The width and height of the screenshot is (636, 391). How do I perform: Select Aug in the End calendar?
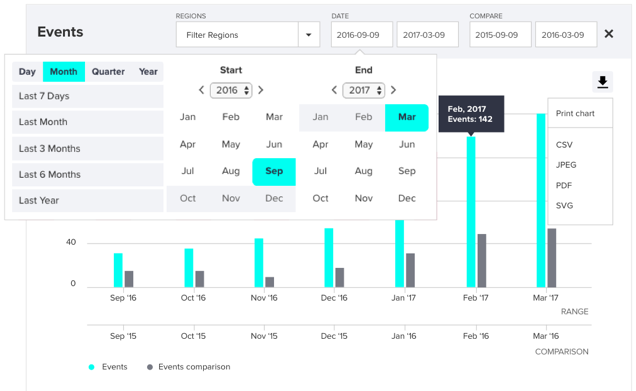click(x=363, y=171)
